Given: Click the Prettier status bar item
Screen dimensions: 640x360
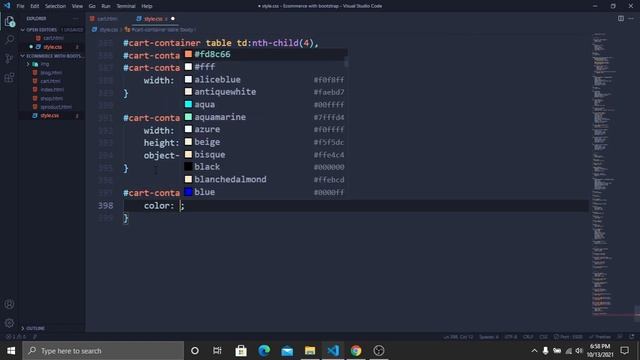Looking at the screenshot, I should pos(600,337).
